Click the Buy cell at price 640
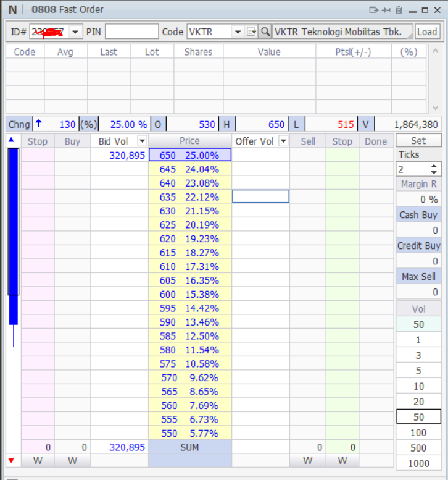The height and width of the screenshot is (480, 448). pyautogui.click(x=72, y=183)
